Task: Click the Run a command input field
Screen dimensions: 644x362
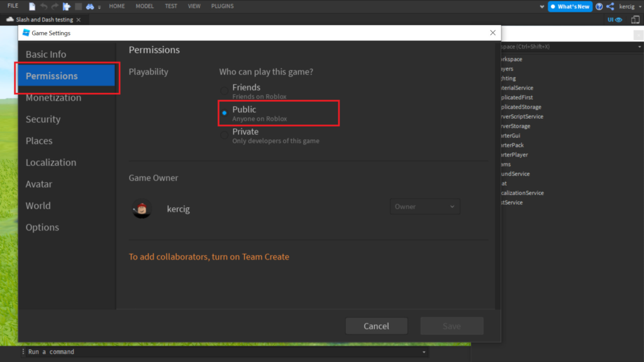Action: pyautogui.click(x=224, y=352)
